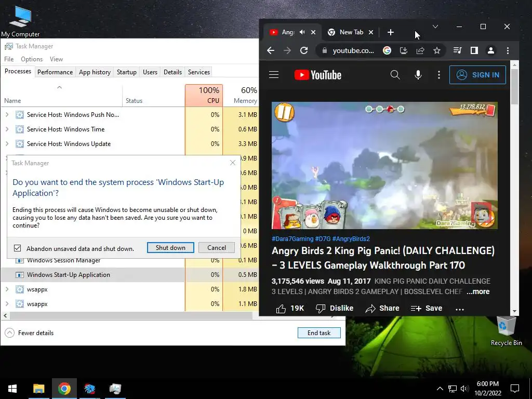Go back in Chrome browser
The width and height of the screenshot is (532, 399).
coord(270,50)
